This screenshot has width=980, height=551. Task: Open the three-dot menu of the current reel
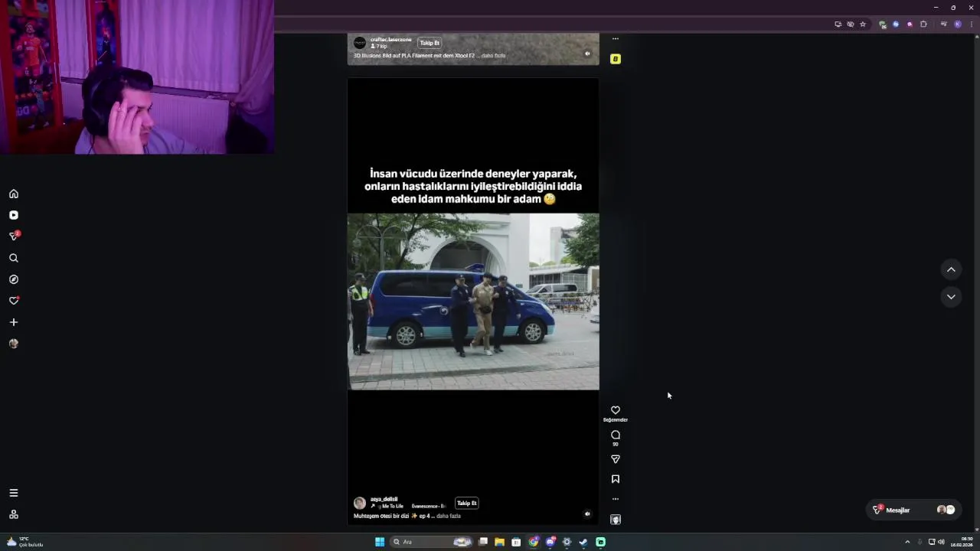click(x=616, y=499)
